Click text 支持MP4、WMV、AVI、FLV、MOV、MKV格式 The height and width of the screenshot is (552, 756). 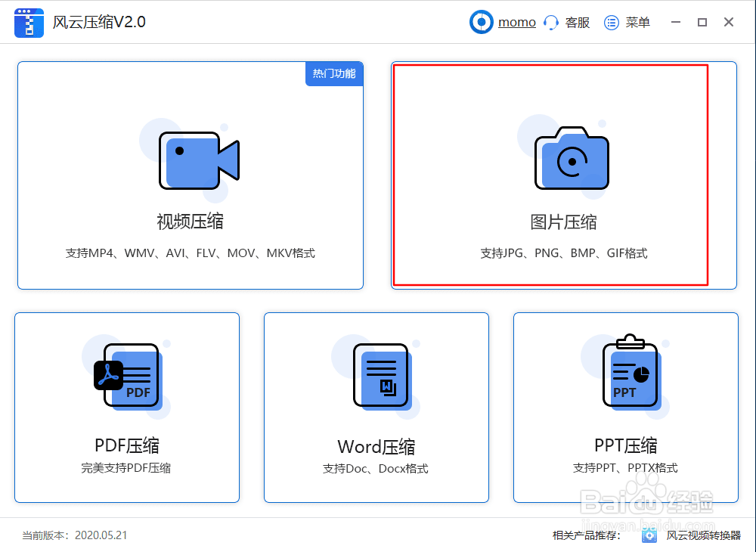(x=191, y=253)
